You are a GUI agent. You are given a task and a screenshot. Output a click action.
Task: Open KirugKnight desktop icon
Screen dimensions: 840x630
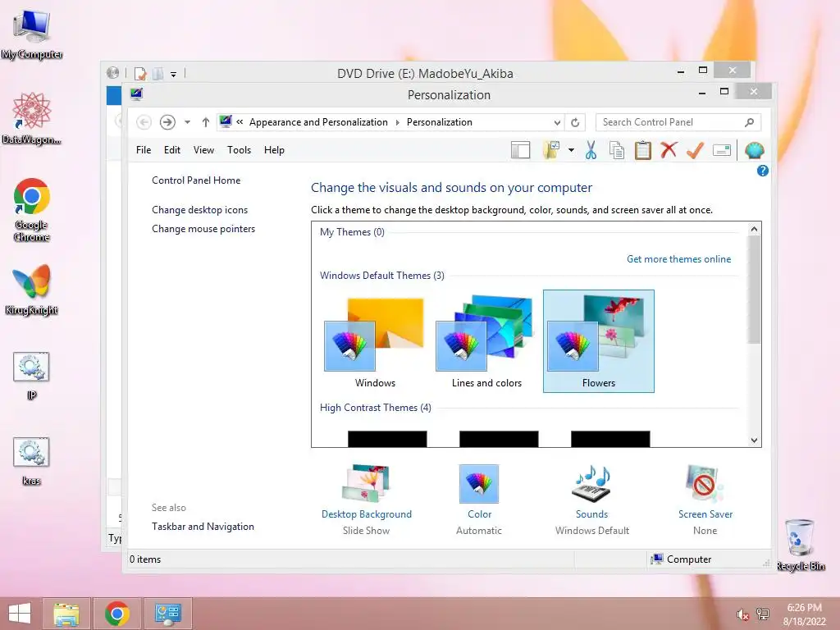32,290
